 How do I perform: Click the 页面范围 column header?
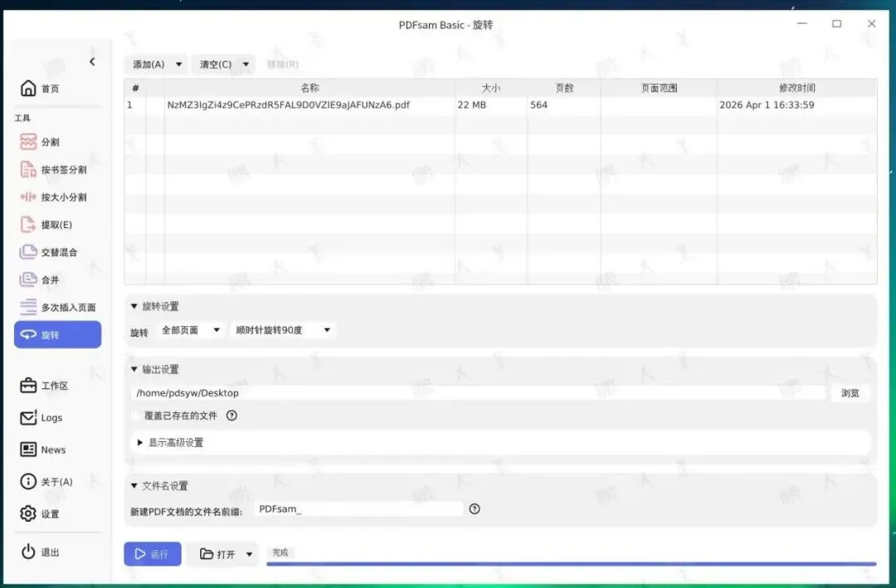tap(659, 88)
